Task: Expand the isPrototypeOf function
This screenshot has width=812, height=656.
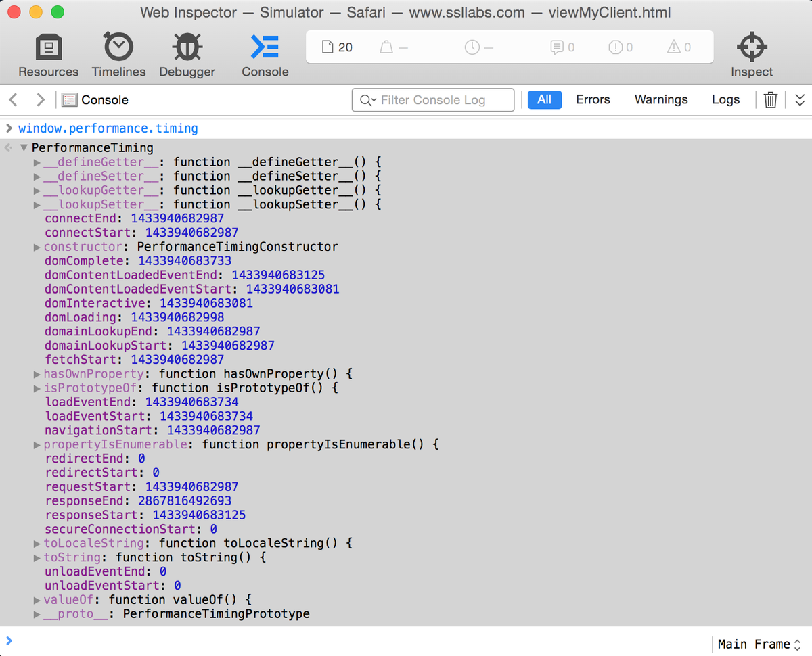Action: 37,388
